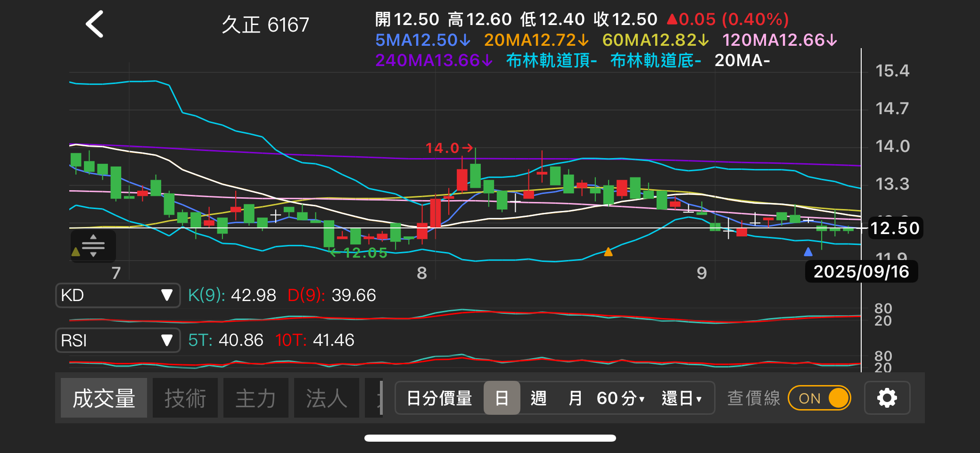The height and width of the screenshot is (453, 980).
Task: Select the 主力 tab button
Action: click(x=255, y=398)
